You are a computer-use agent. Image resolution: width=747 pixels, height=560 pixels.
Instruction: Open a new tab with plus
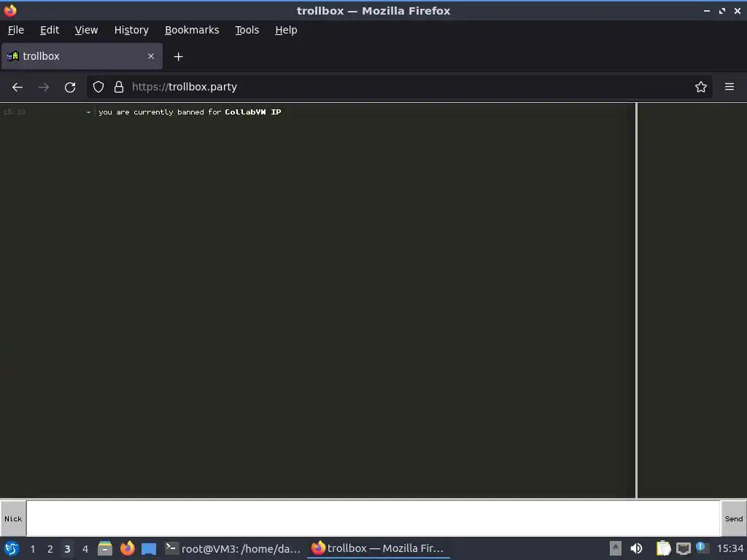click(x=178, y=57)
